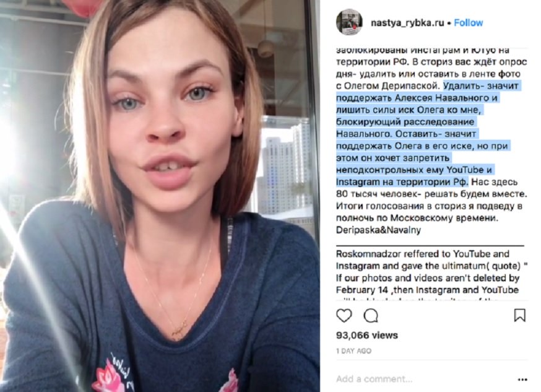Play the video in the post
The height and width of the screenshot is (392, 541).
click(160, 196)
